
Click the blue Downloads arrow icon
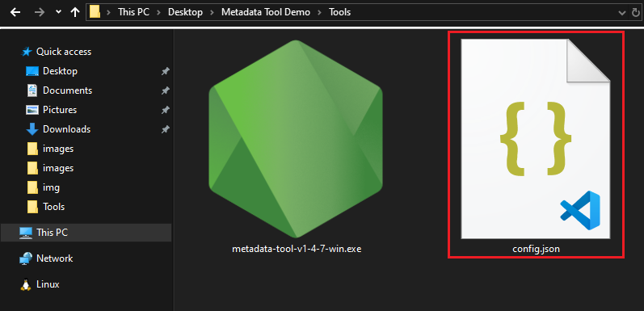(x=32, y=129)
